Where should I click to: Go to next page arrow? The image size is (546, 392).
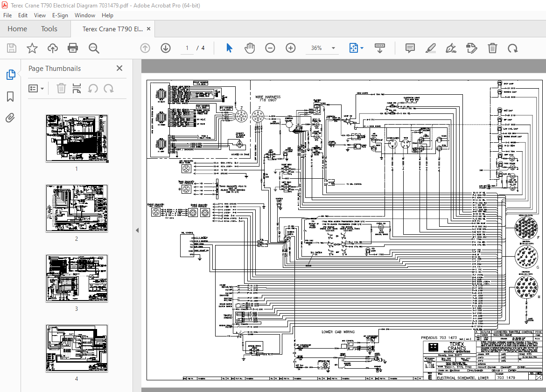click(166, 48)
